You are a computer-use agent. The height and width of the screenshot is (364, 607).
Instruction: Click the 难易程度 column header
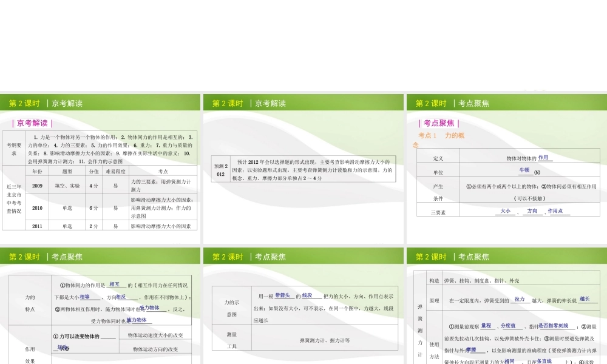pos(115,171)
